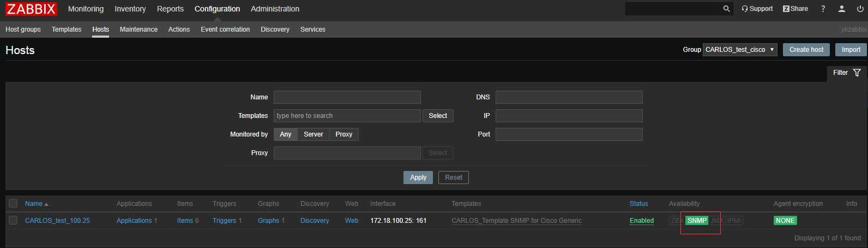The height and width of the screenshot is (248, 868).
Task: Click the Reset filter button
Action: click(x=454, y=178)
